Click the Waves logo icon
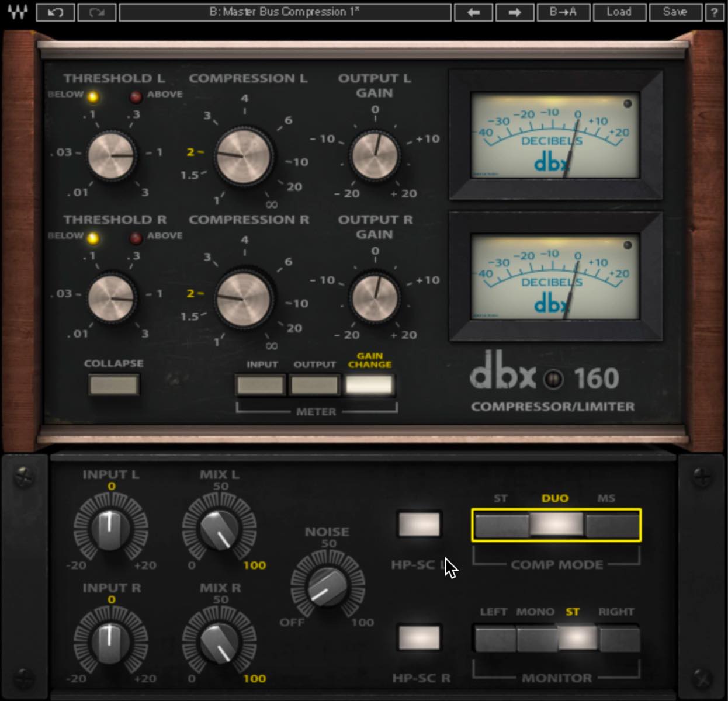Screen dimensions: 728x701 coord(18,11)
